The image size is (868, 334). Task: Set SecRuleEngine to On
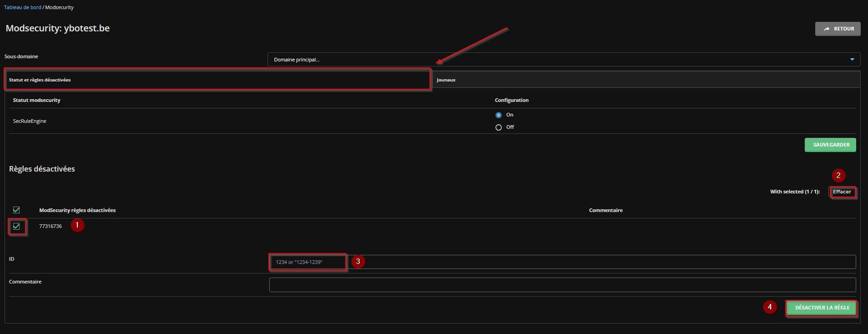(499, 115)
